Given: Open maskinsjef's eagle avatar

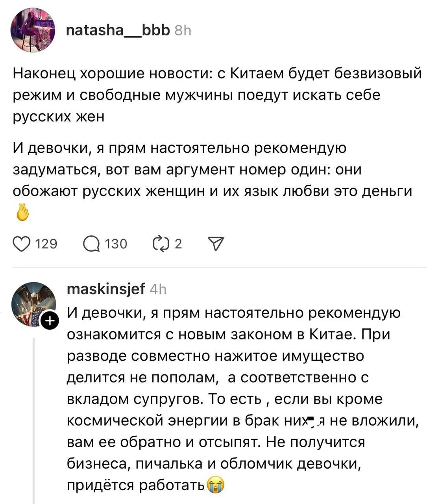Looking at the screenshot, I should [x=33, y=304].
